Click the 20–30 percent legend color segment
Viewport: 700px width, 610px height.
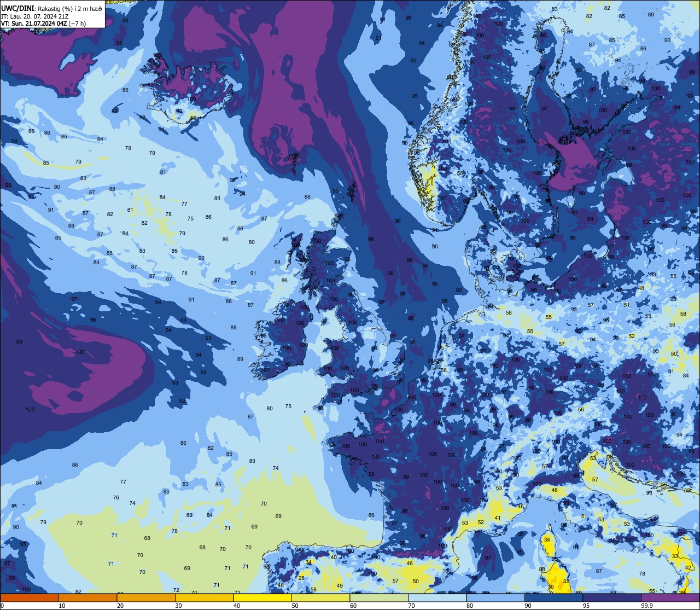[x=146, y=598]
